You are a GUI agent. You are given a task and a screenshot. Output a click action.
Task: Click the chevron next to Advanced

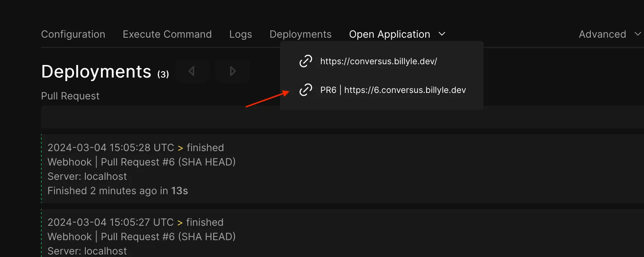point(638,34)
